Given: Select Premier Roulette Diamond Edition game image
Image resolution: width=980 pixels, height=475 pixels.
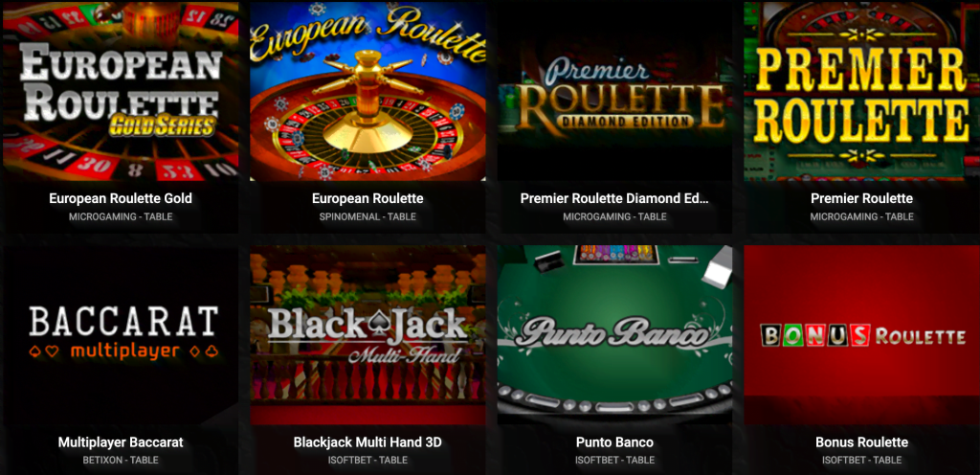Looking at the screenshot, I should pyautogui.click(x=614, y=91).
